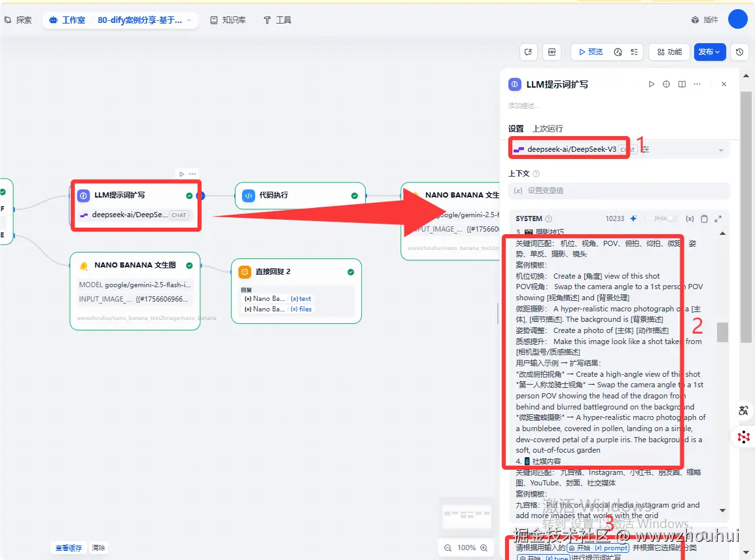Close the LLM提示词扩写 panel
The height and width of the screenshot is (560, 755).
pyautogui.click(x=724, y=84)
